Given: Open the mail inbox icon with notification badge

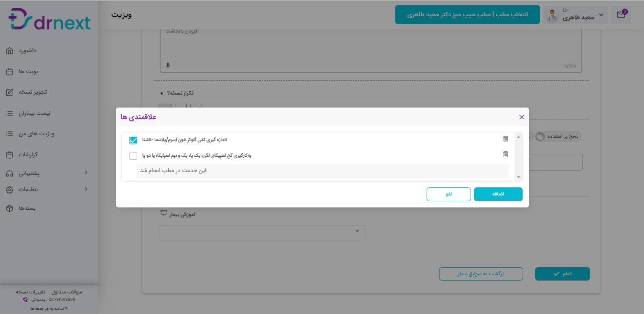Looking at the screenshot, I should (621, 14).
